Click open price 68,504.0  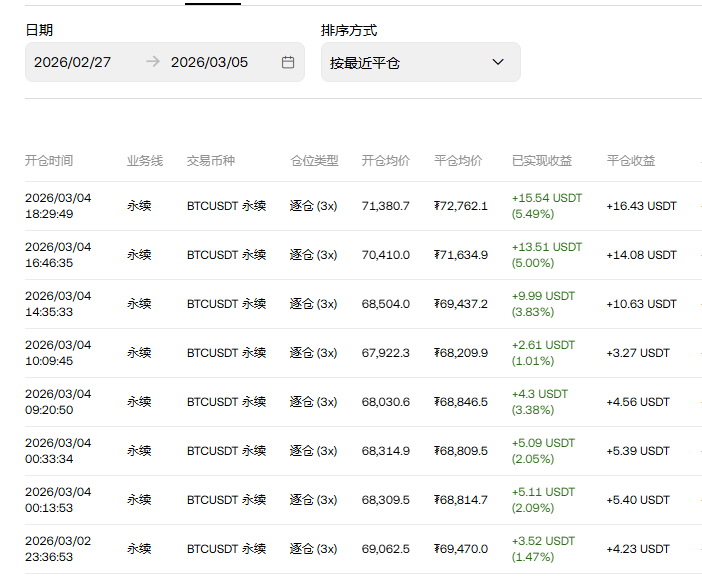point(385,304)
